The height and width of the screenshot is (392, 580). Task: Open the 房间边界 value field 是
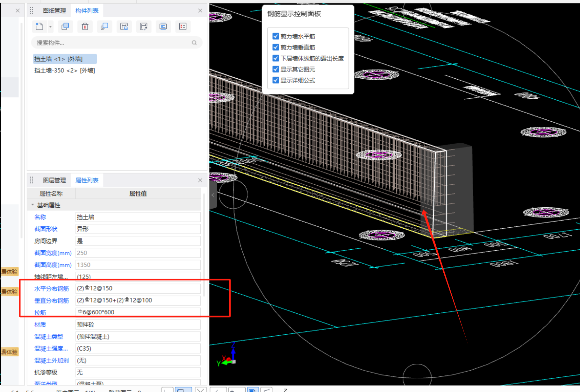click(138, 241)
